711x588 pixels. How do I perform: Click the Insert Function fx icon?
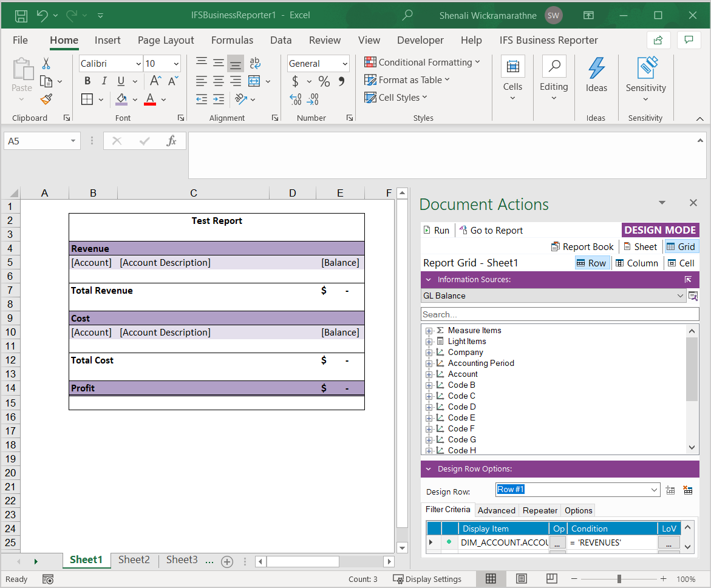pos(171,141)
